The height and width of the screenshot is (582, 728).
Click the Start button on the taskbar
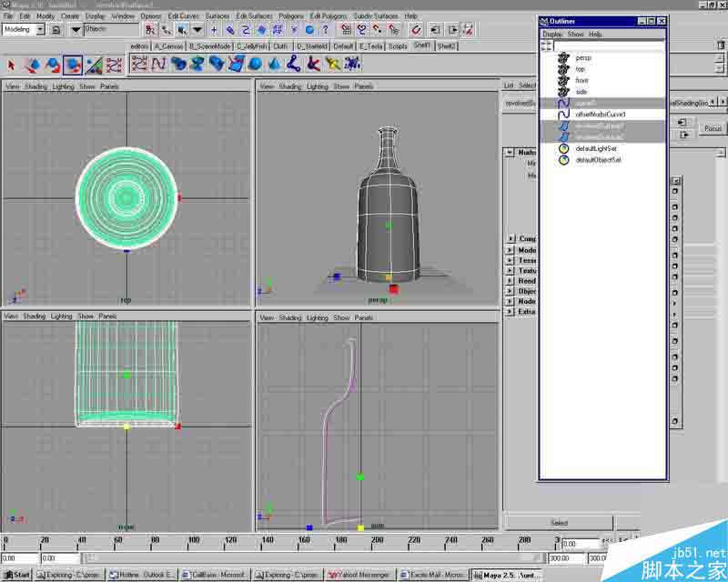pos(16,575)
